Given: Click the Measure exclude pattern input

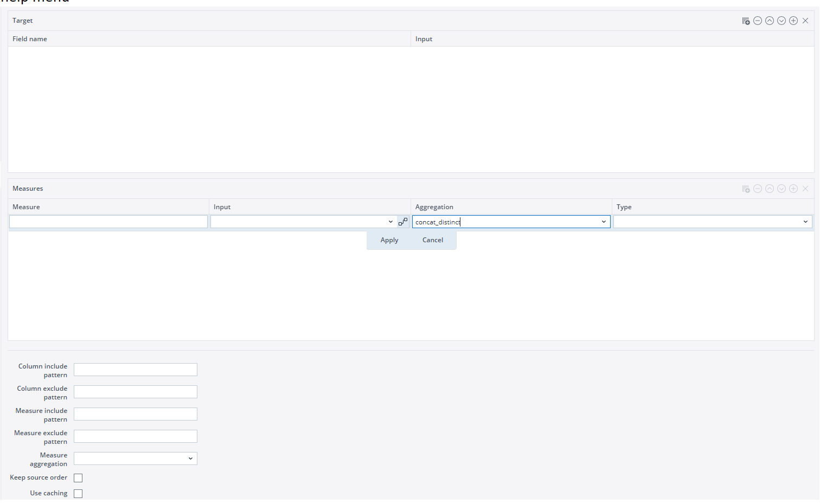Looking at the screenshot, I should tap(136, 436).
